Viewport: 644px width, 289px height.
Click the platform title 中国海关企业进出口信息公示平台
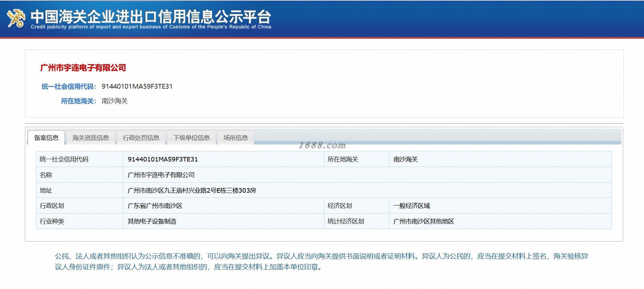[151, 16]
